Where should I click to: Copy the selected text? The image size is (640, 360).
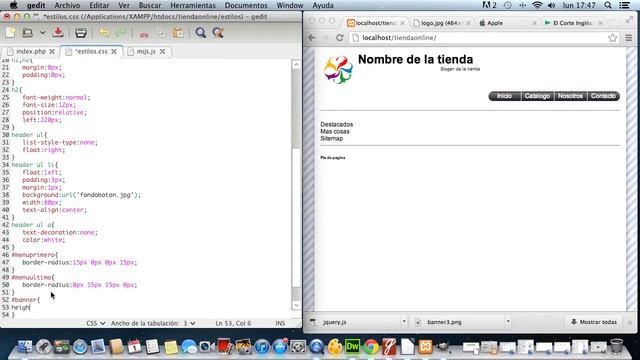click(161, 33)
